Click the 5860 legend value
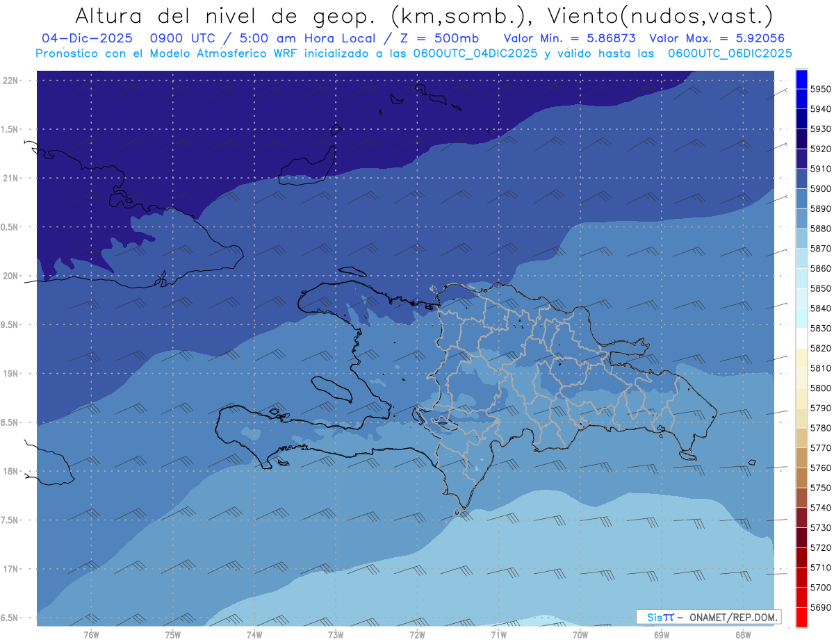 [821, 268]
